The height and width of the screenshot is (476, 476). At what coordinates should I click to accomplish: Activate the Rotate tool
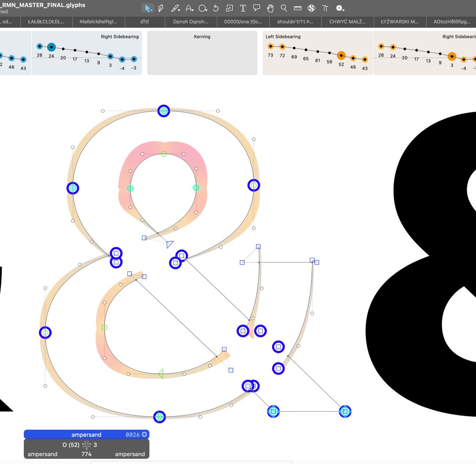coord(216,8)
